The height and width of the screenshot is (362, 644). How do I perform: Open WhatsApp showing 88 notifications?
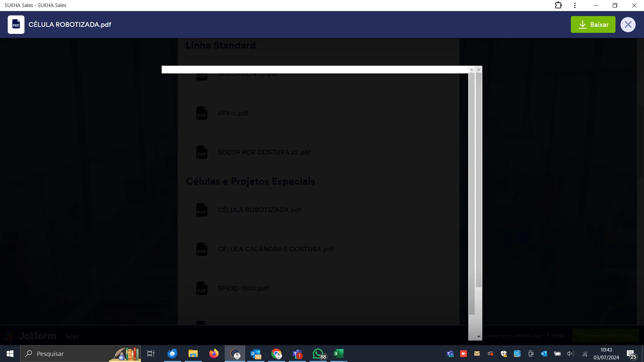318,354
